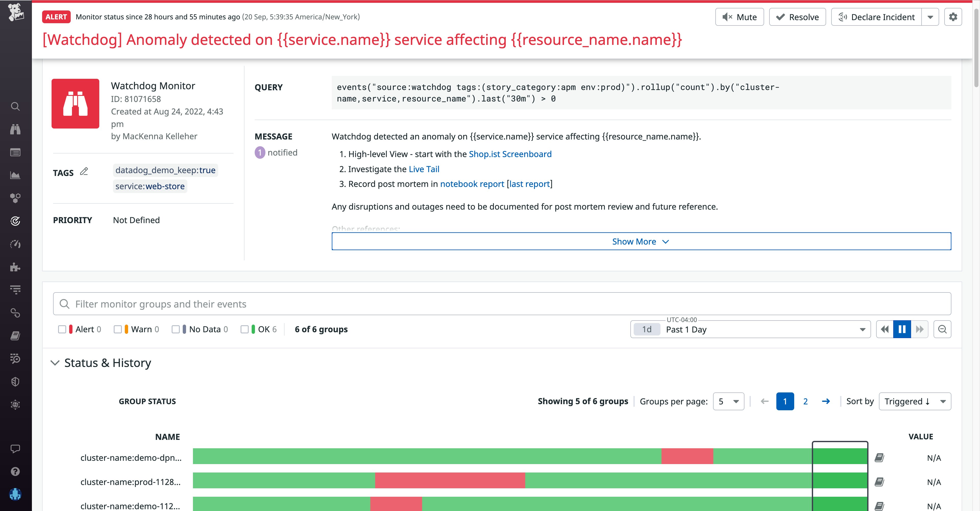
Task: Click the Datadog logo in the sidebar
Action: pos(16,12)
